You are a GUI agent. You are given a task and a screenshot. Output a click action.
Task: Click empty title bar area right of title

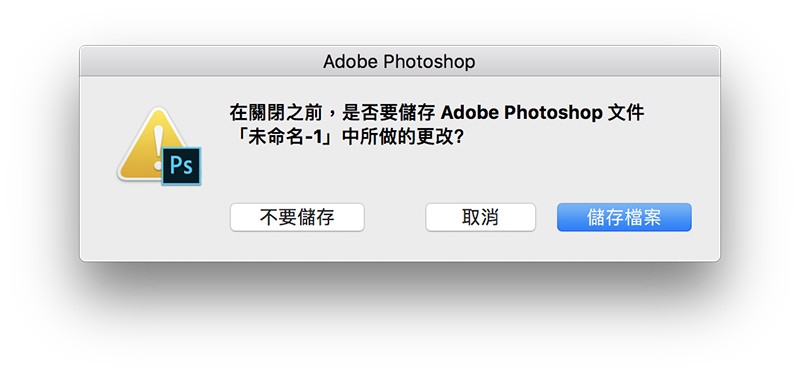tap(597, 62)
